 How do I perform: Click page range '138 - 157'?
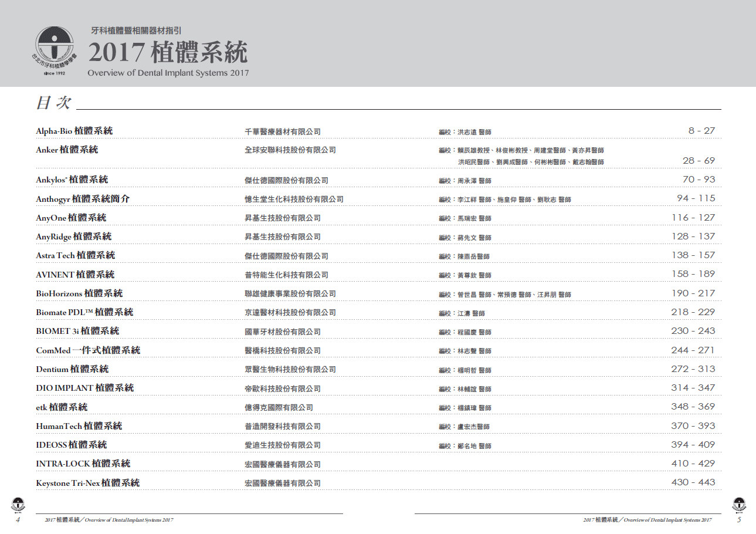click(x=693, y=255)
